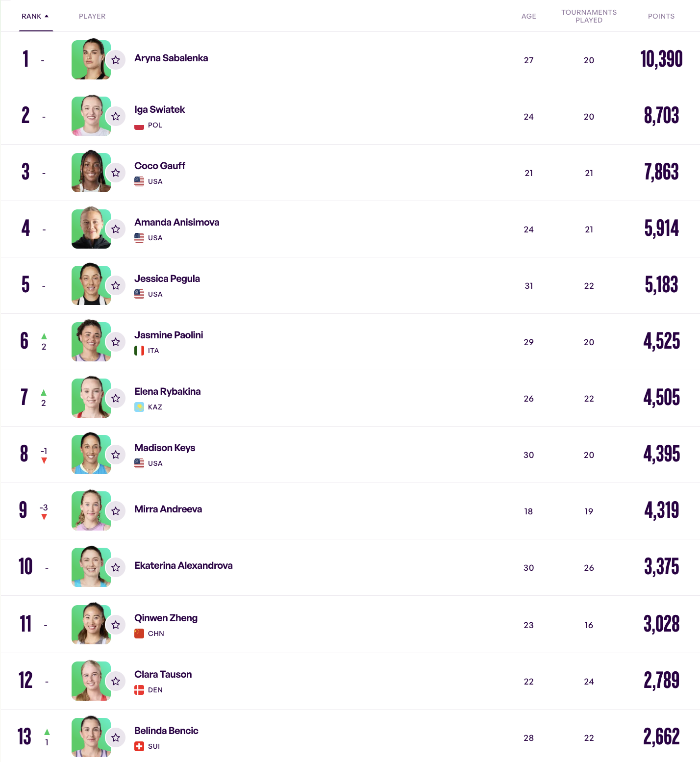Image resolution: width=700 pixels, height=762 pixels.
Task: Sort by Tournaments Played header
Action: pyautogui.click(x=589, y=16)
